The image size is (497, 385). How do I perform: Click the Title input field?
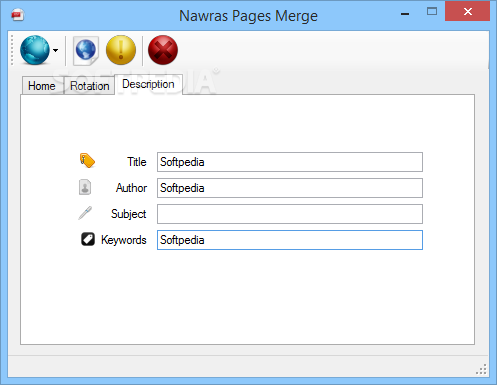pos(290,162)
